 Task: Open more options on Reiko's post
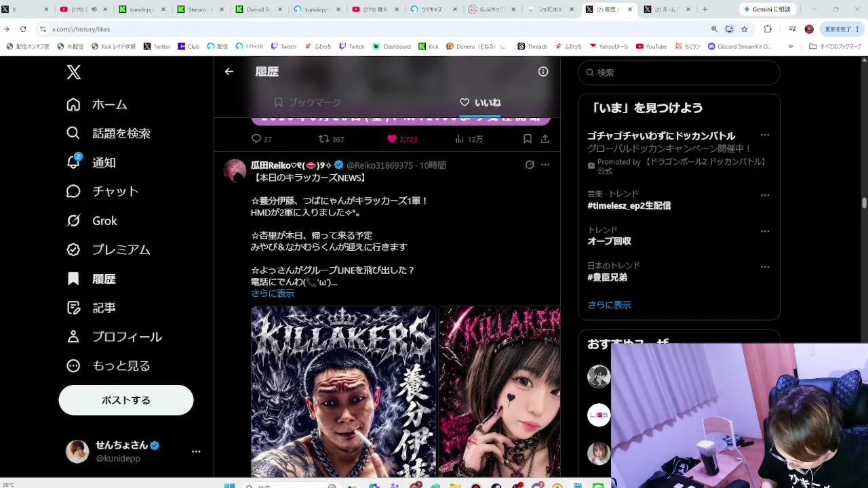(x=545, y=165)
